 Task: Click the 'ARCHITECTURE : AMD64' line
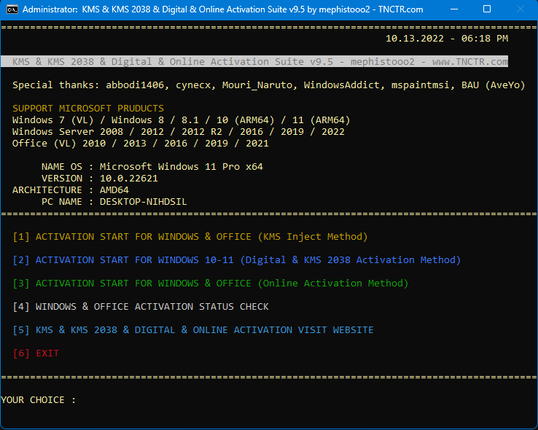tap(71, 190)
